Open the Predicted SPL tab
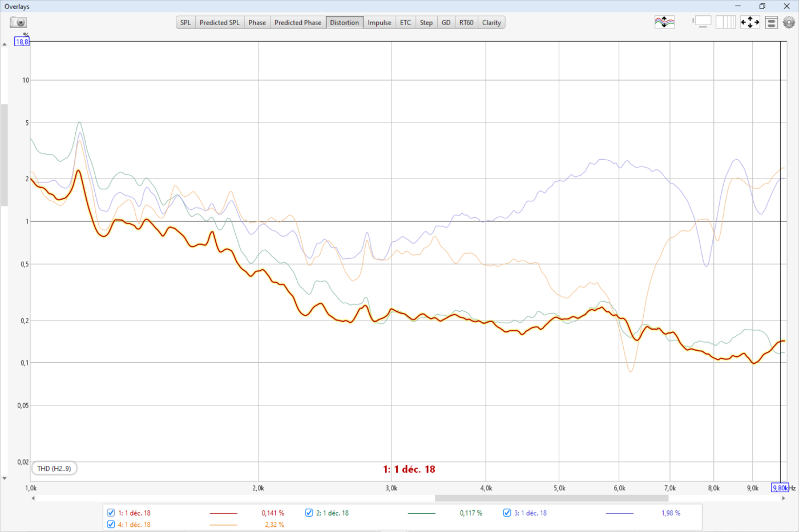The image size is (799, 532). point(219,23)
